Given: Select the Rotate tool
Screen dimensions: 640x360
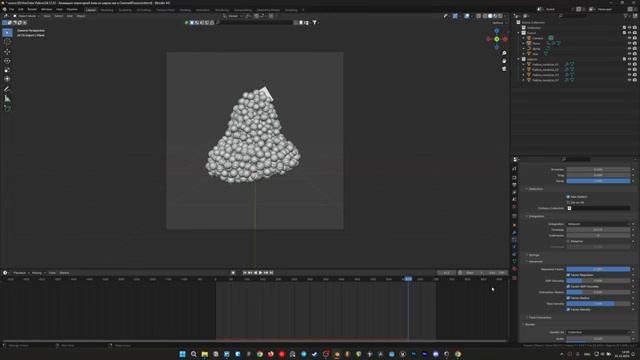Looking at the screenshot, I should (7, 61).
